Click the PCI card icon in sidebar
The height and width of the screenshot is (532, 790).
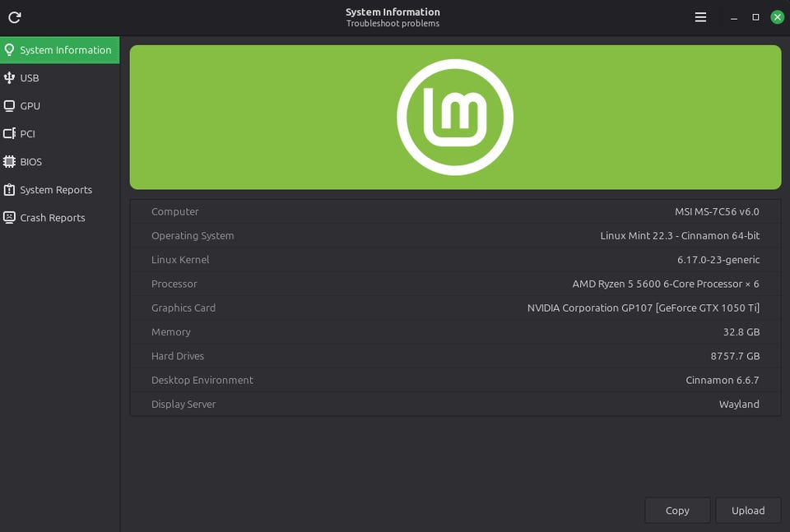point(9,133)
